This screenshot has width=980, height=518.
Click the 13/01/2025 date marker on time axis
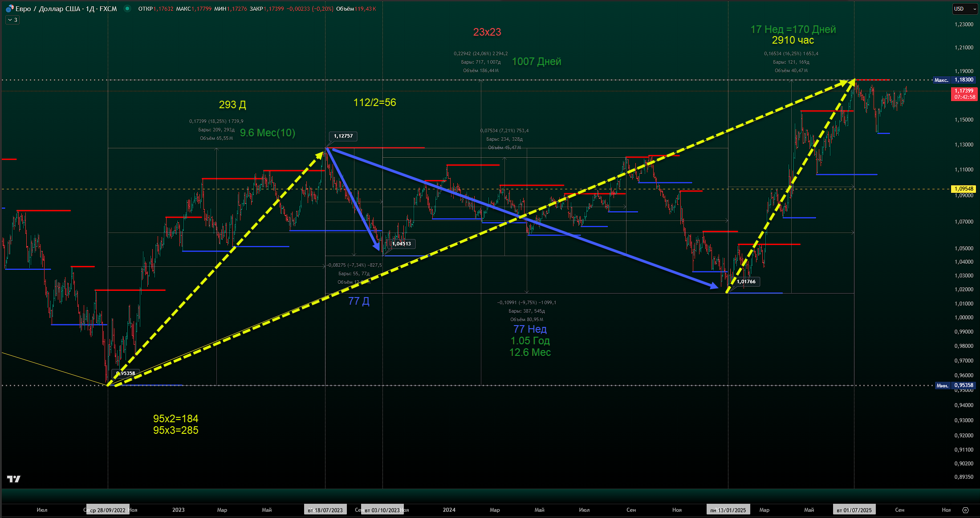click(x=728, y=510)
